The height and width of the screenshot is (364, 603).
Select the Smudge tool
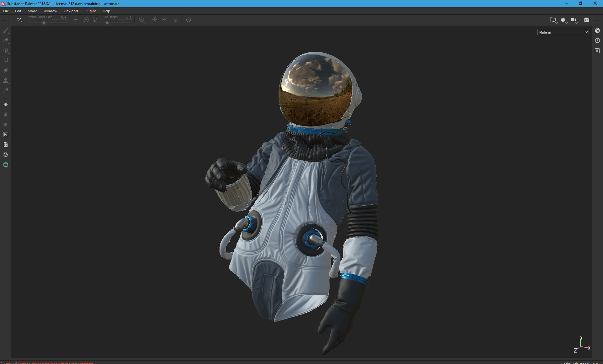(6, 71)
